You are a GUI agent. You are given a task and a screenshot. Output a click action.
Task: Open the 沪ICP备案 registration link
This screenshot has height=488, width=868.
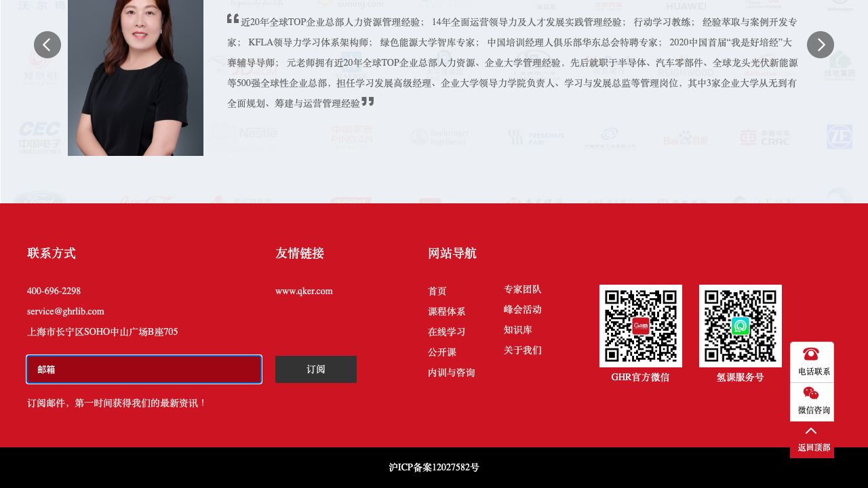(434, 468)
